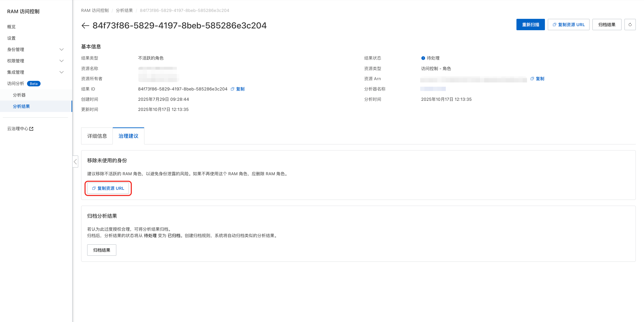
Task: Click the bottom 归档结果 button
Action: click(102, 250)
